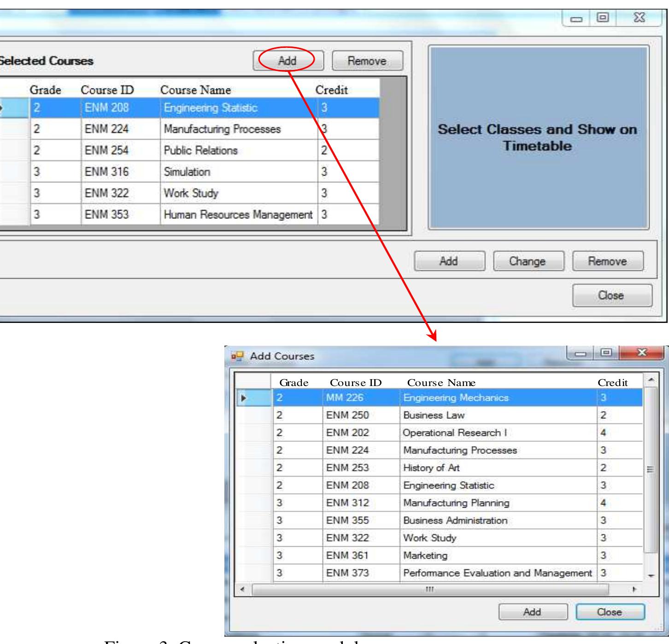Screen dimensions: 669x644
Task: Click the down arrow of the course list scrollbar
Action: coord(651,575)
